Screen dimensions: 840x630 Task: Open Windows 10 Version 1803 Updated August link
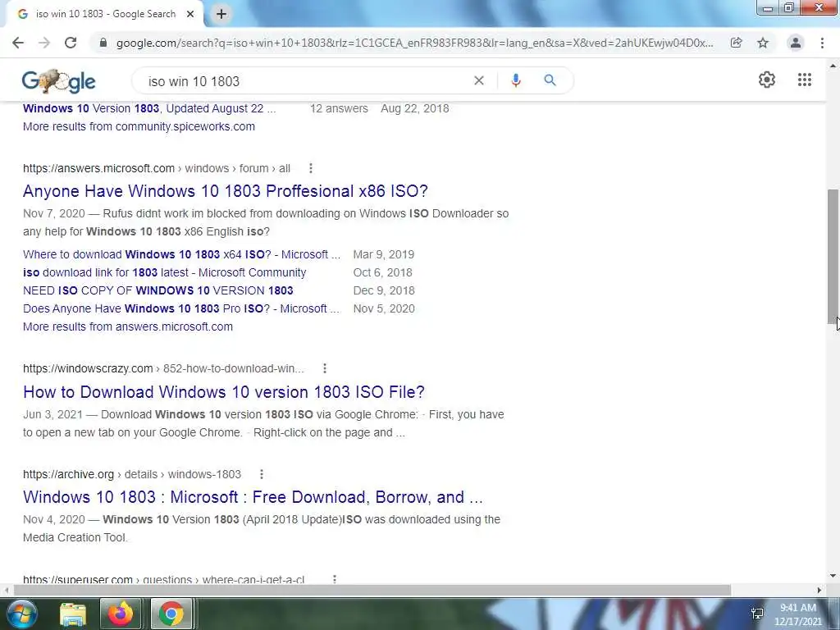(149, 109)
